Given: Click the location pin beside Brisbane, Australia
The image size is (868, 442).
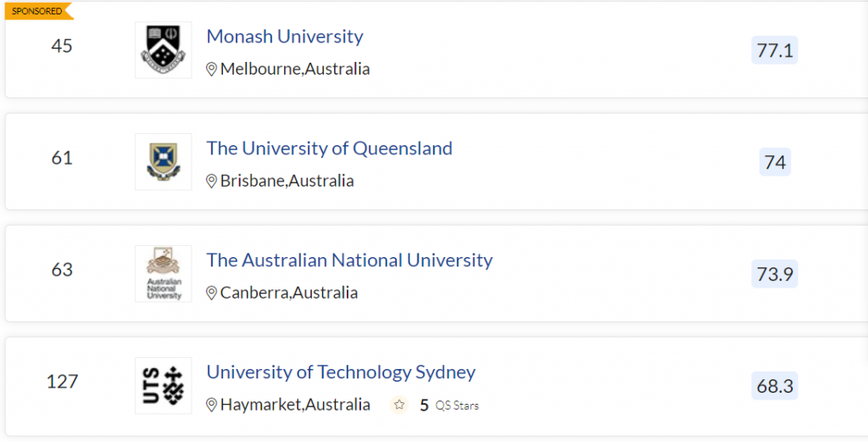Looking at the screenshot, I should (x=212, y=182).
